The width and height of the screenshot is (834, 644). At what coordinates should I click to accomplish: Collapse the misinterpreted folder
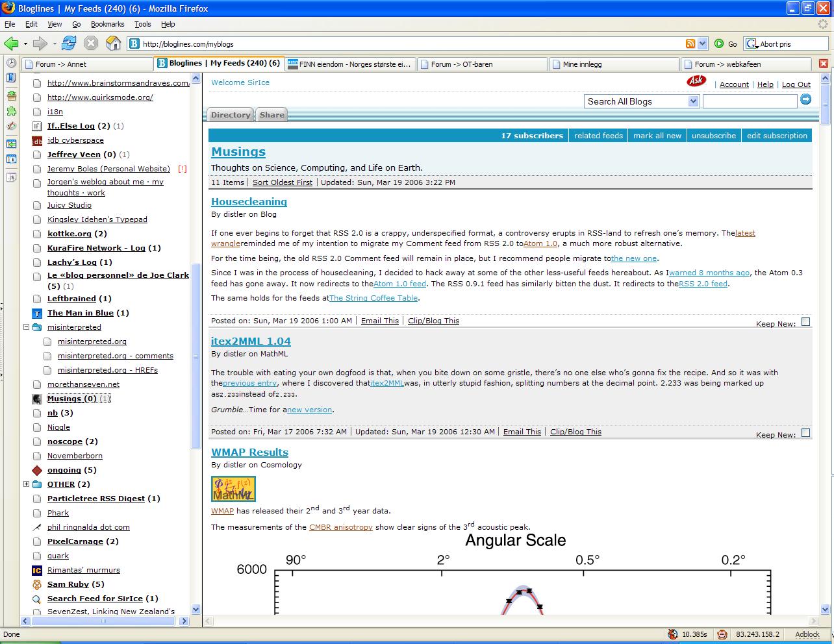click(x=26, y=327)
